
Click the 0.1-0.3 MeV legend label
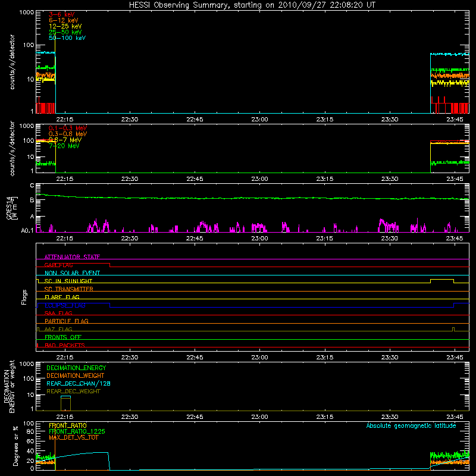[x=68, y=128]
